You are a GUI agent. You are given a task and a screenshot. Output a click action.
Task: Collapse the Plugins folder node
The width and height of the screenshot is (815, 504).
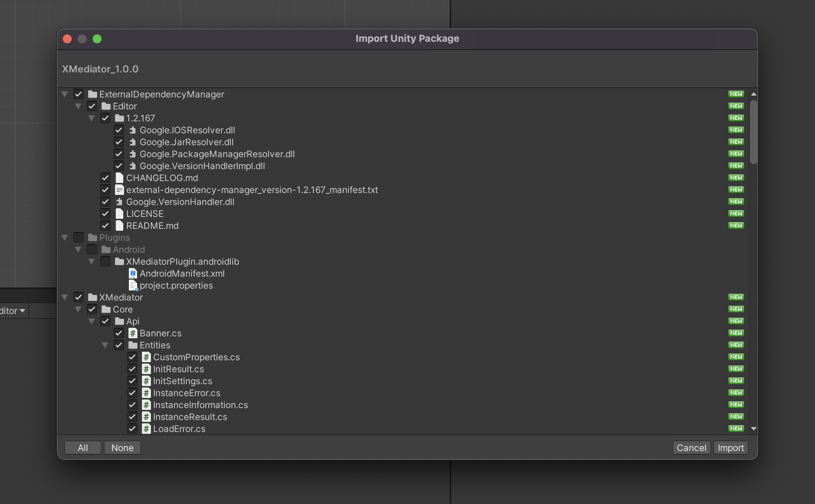click(x=65, y=238)
